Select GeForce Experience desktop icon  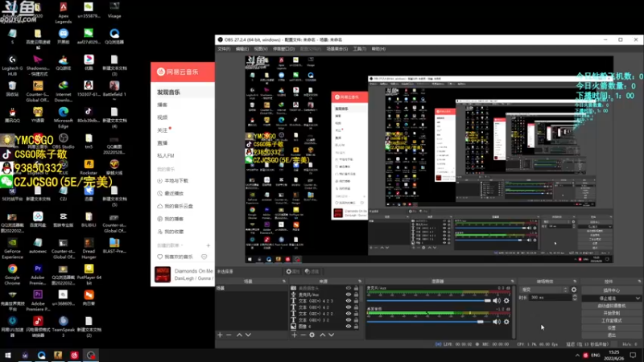[x=12, y=249]
